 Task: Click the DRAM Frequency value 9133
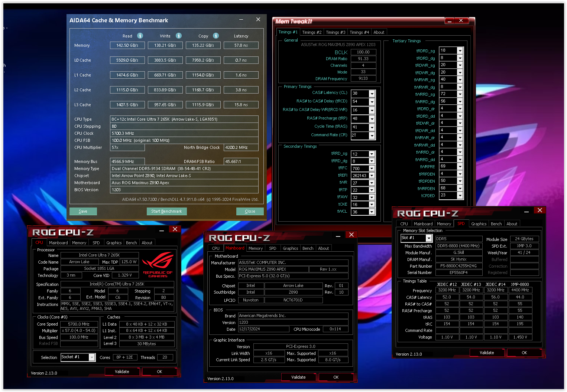[363, 79]
